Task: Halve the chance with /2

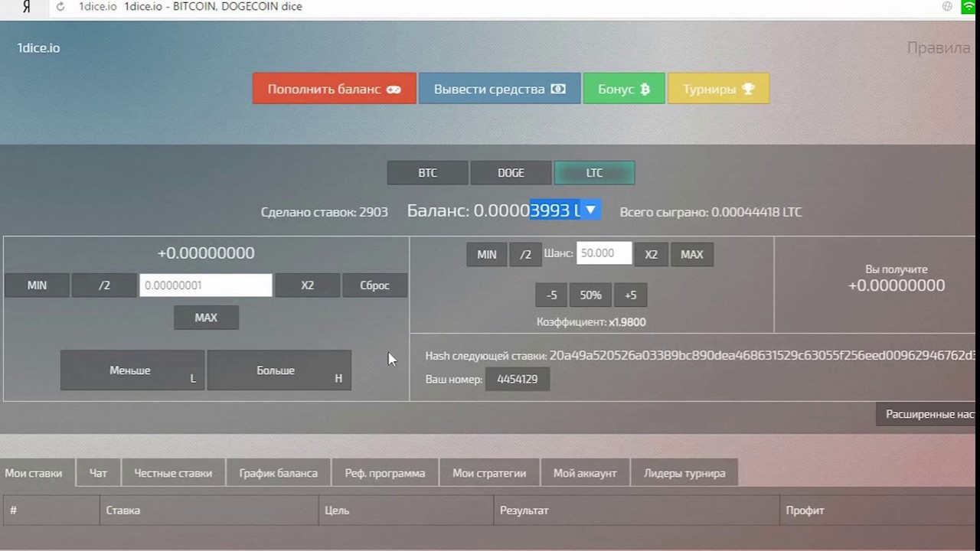Action: pyautogui.click(x=525, y=255)
